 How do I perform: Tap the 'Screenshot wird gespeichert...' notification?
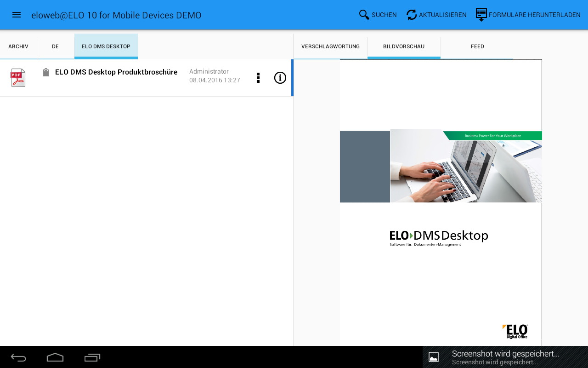coord(505,357)
